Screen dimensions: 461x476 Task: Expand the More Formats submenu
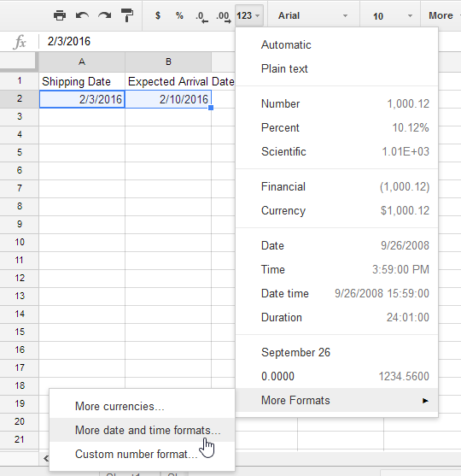[336, 401]
